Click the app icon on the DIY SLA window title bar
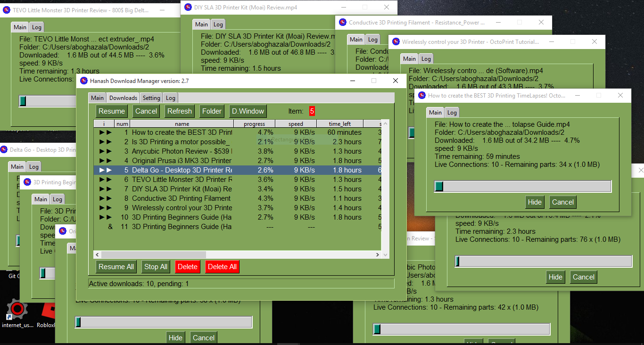Viewport: 644px width, 345px height. (x=188, y=7)
